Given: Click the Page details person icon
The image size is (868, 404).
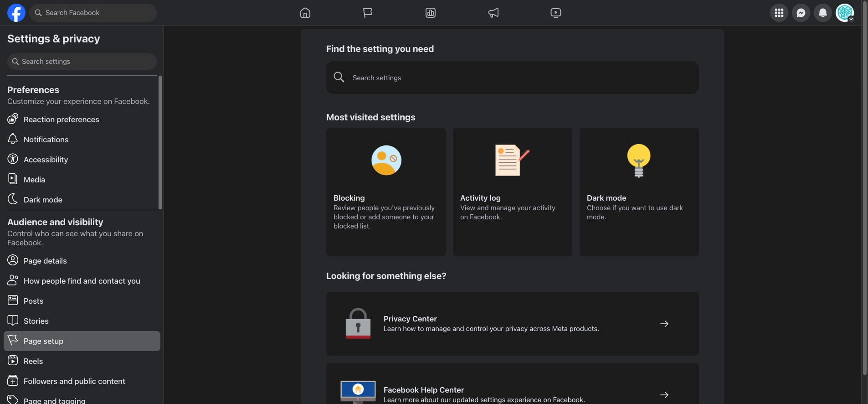Looking at the screenshot, I should (x=13, y=260).
